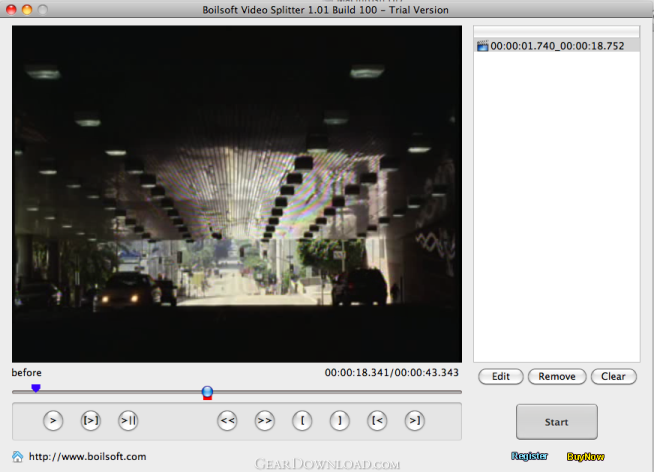This screenshot has height=472, width=654.
Task: Close the window with red button
Action: [x=11, y=9]
